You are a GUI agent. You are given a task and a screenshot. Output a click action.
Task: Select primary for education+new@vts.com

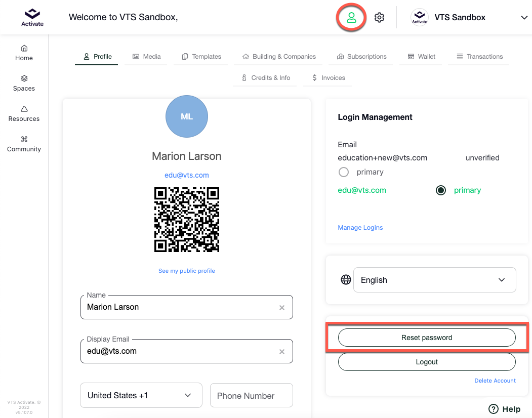pyautogui.click(x=343, y=172)
